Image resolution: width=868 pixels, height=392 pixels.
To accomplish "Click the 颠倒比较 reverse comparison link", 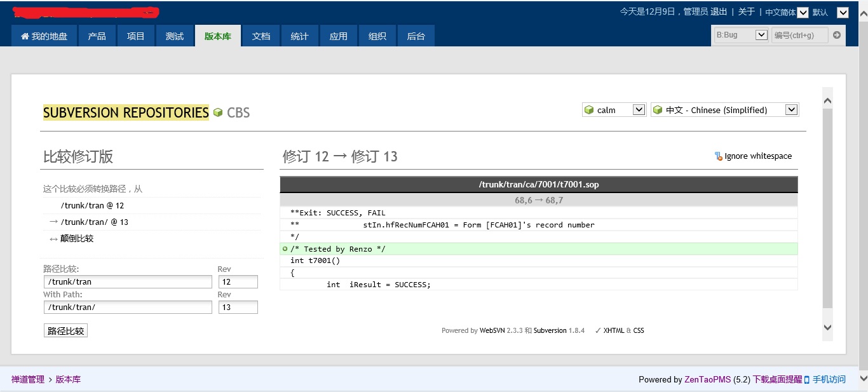I will pos(77,239).
